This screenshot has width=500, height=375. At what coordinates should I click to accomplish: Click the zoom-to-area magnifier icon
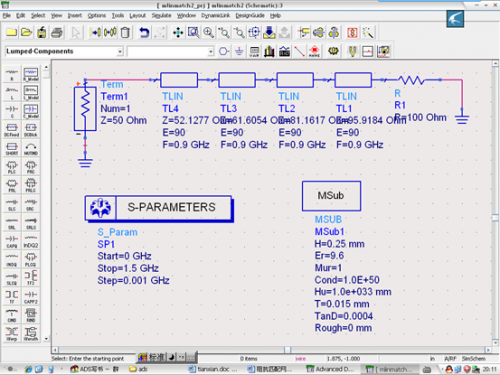point(193,32)
